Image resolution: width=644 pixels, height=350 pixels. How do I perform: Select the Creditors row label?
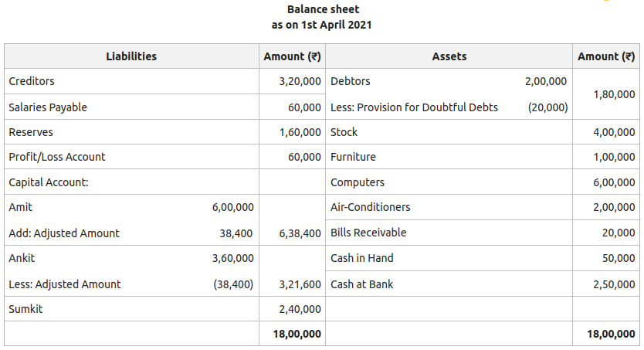[x=32, y=81]
